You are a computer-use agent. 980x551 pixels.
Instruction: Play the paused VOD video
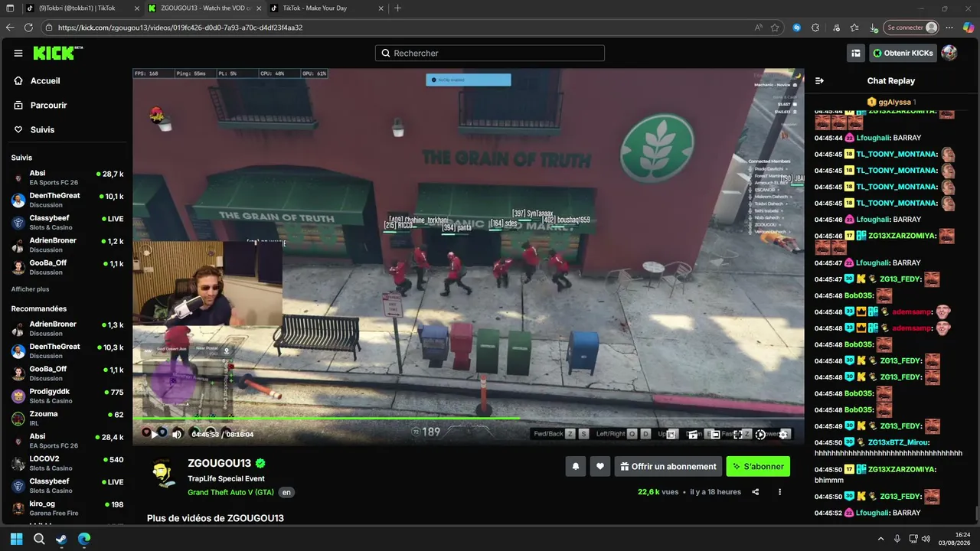[x=153, y=434]
